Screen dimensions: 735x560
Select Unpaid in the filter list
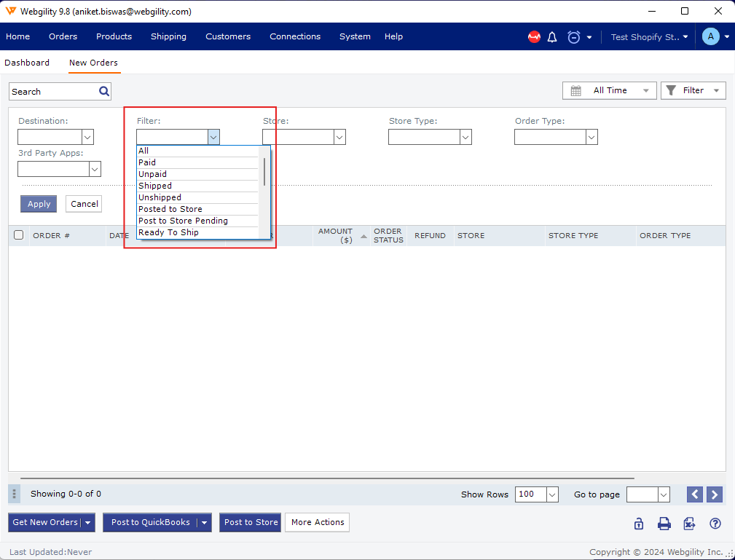point(197,174)
